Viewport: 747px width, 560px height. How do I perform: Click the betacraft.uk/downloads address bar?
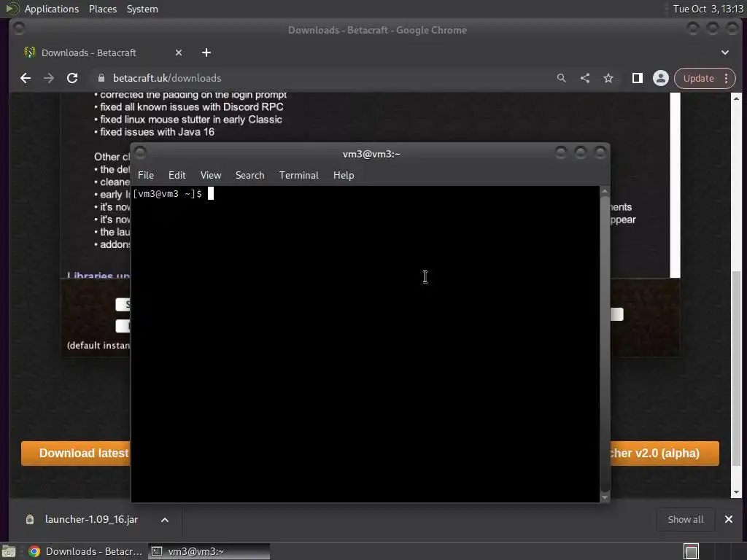(324, 78)
